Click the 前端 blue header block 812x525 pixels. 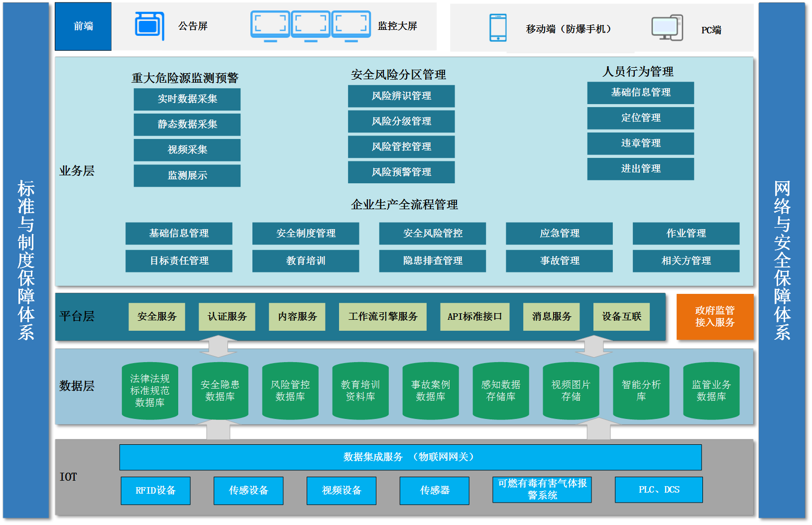click(83, 26)
